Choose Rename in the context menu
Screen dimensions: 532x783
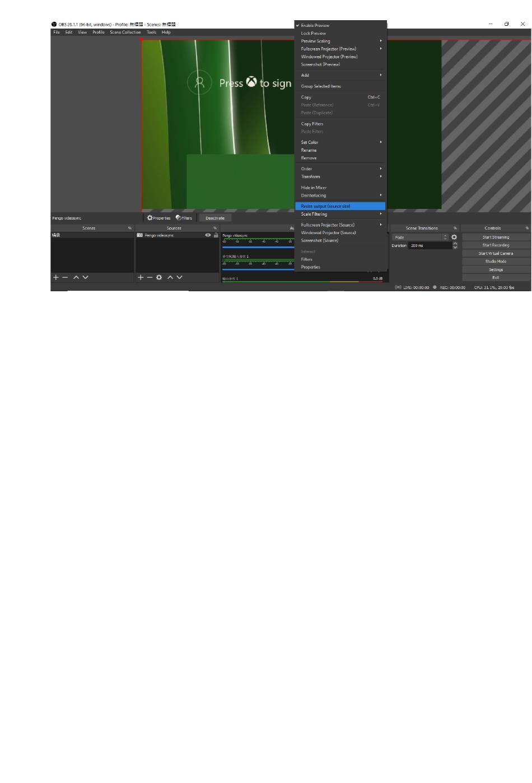coord(340,150)
